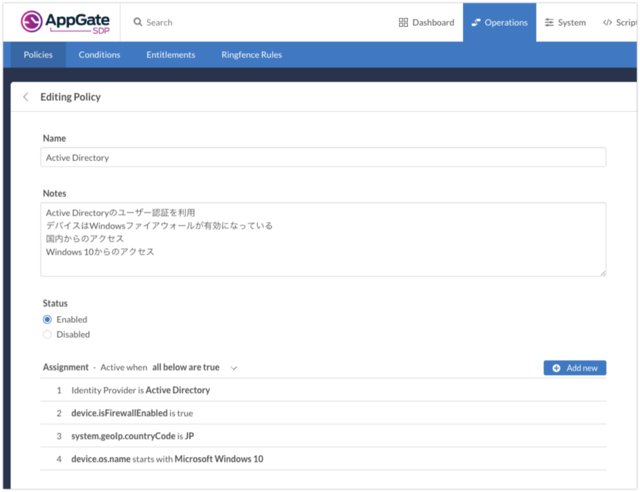The image size is (640, 492).
Task: Switch to the Policies tab
Action: coord(38,55)
